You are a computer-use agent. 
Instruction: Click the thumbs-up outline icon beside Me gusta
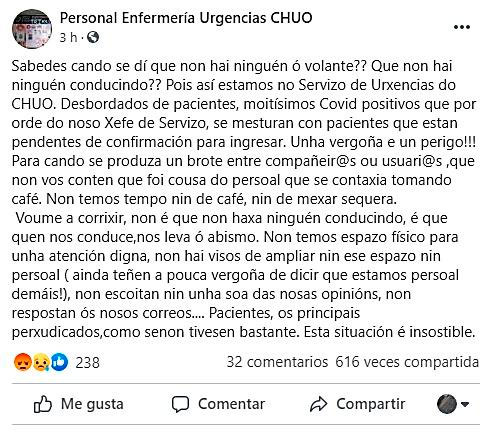43,404
